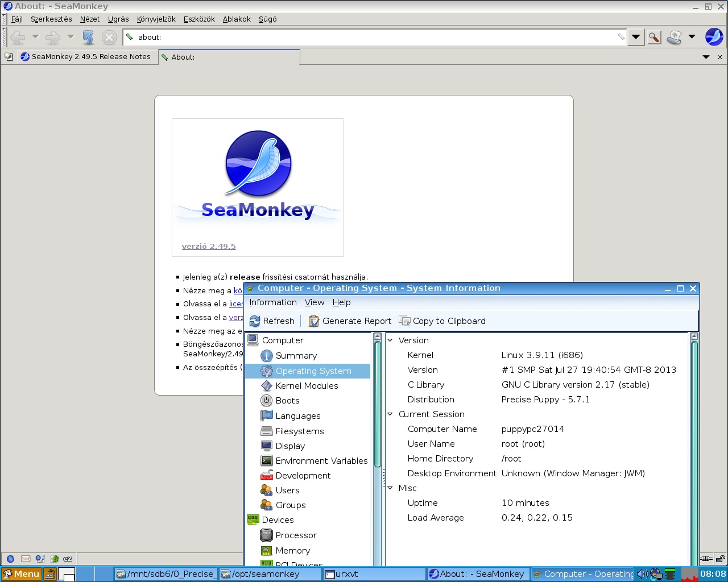Open the Puppy Menu button on the taskbar
The image size is (728, 582).
pyautogui.click(x=21, y=574)
